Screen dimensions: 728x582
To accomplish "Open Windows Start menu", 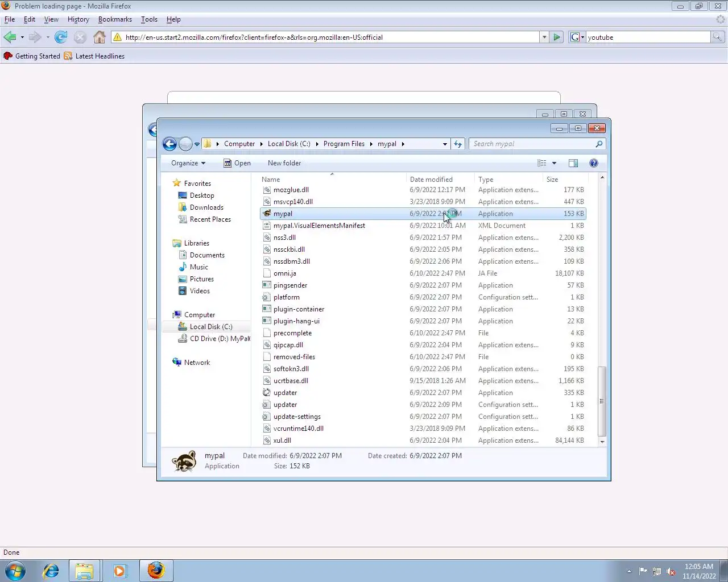I will point(15,571).
